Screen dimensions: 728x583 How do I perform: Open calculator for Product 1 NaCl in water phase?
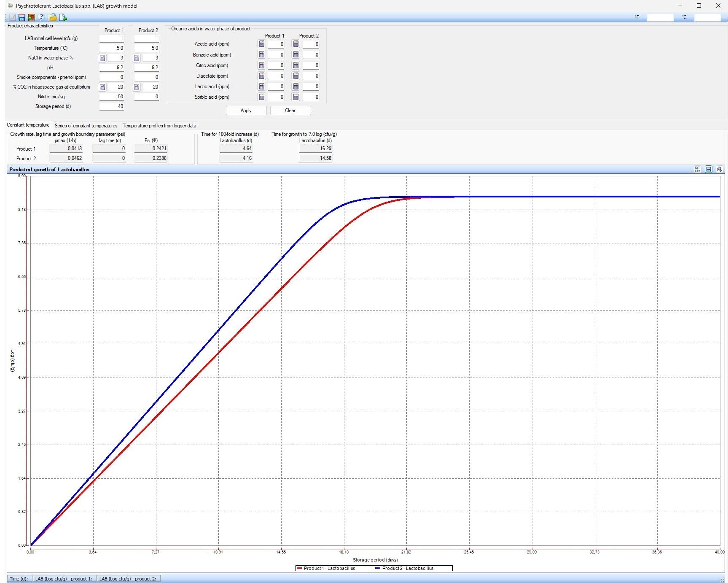tap(102, 58)
